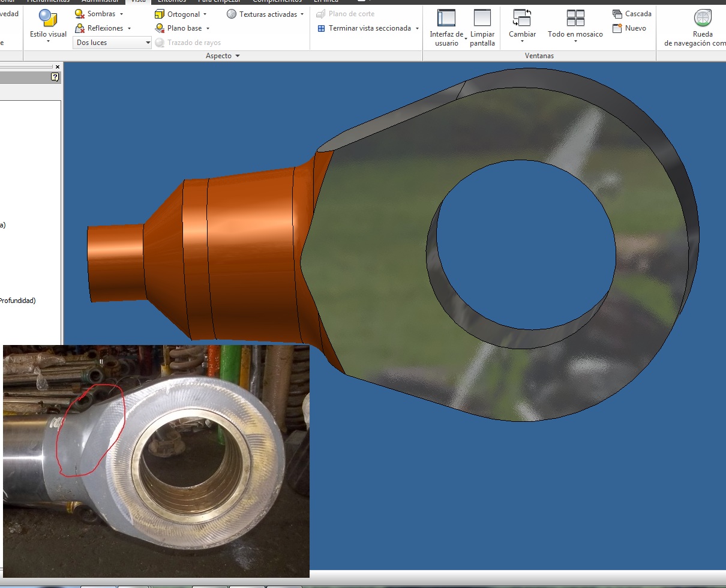Select the Ortogonal view mode icon
The image size is (726, 588).
point(160,14)
